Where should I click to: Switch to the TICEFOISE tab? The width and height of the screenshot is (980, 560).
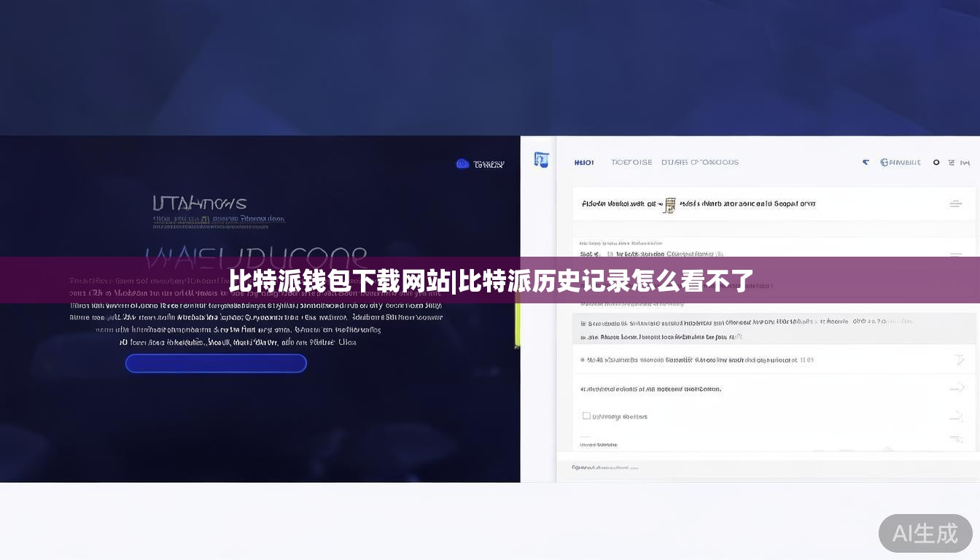click(x=631, y=162)
